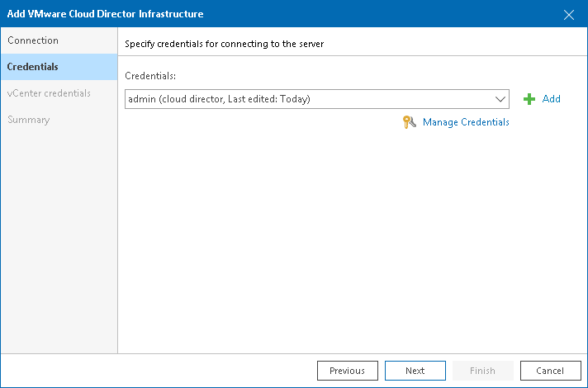Open the vCenter credentials step

tap(49, 93)
